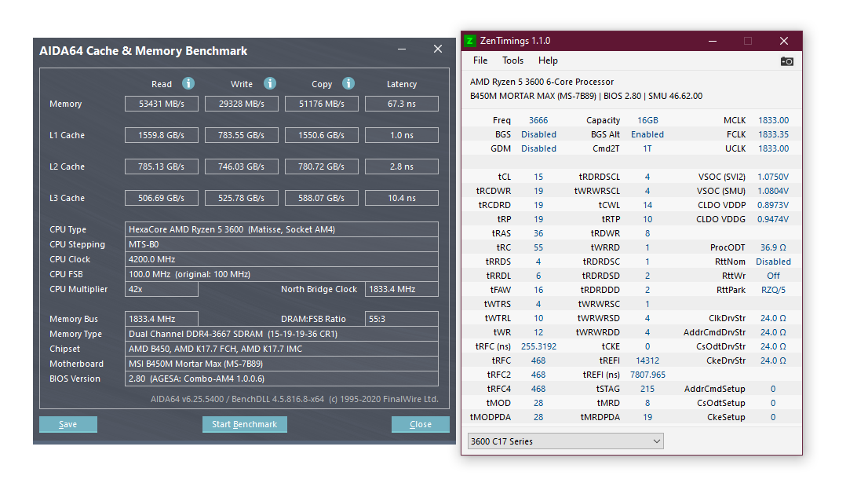Open the File menu in ZenTimings

pos(480,60)
